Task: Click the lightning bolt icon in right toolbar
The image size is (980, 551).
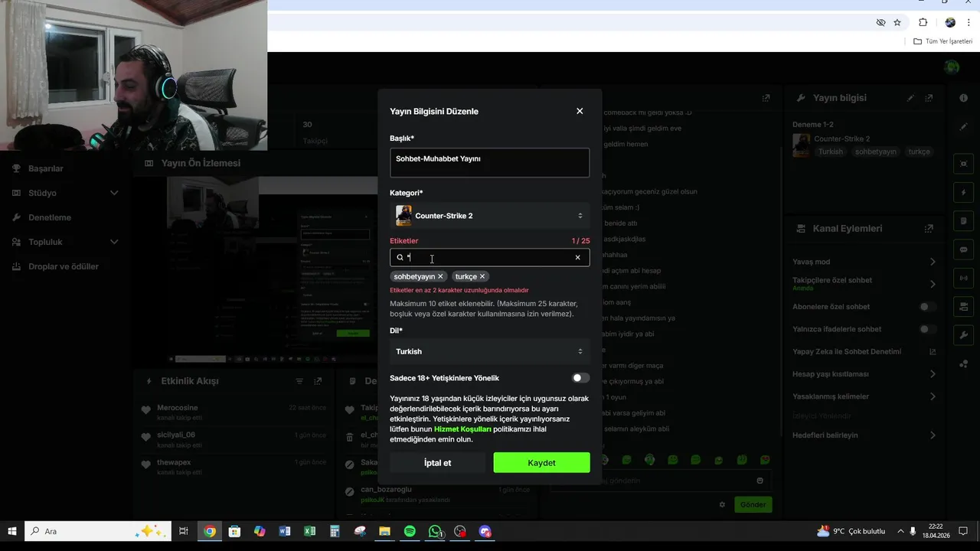Action: [x=963, y=192]
